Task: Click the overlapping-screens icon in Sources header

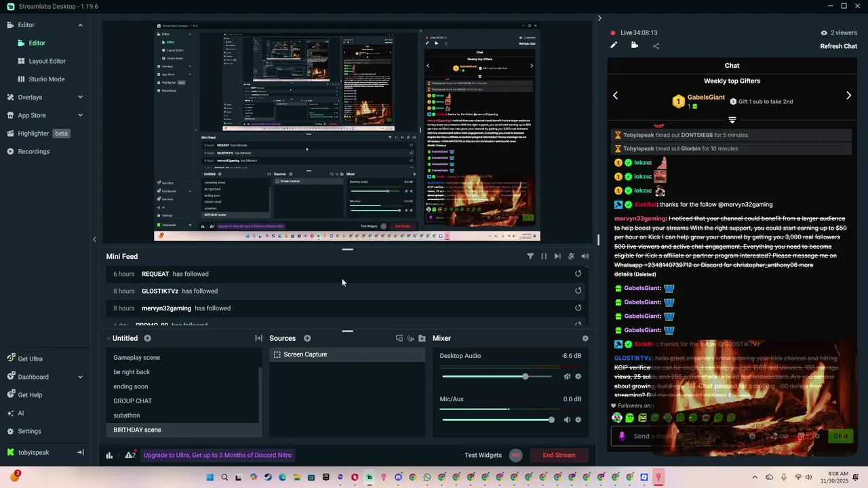Action: point(399,338)
